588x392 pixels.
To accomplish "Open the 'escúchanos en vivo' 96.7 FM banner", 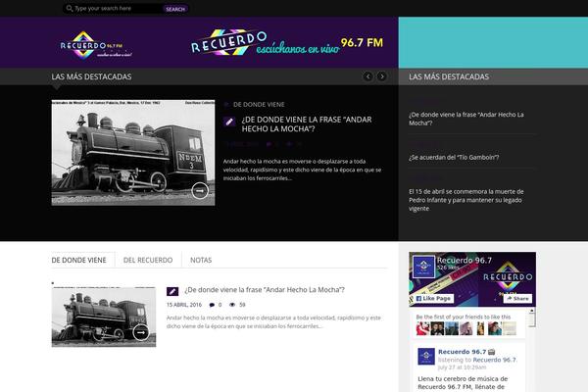I will (x=287, y=42).
